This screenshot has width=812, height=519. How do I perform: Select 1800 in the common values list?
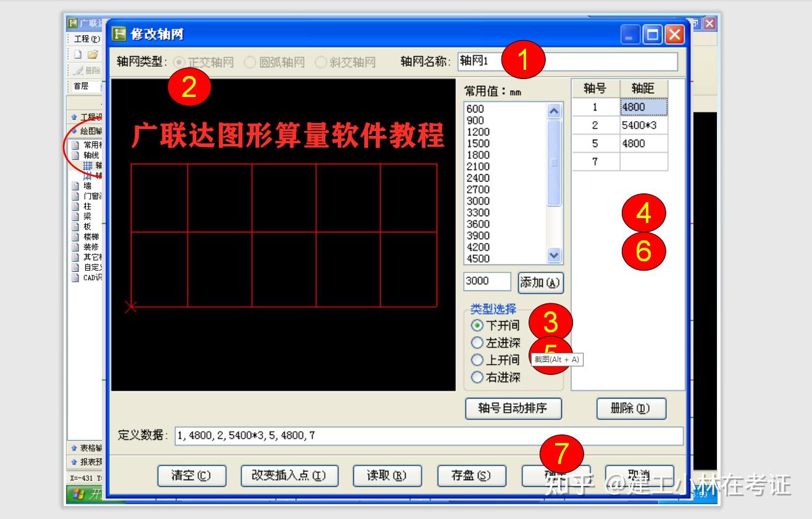pos(478,155)
